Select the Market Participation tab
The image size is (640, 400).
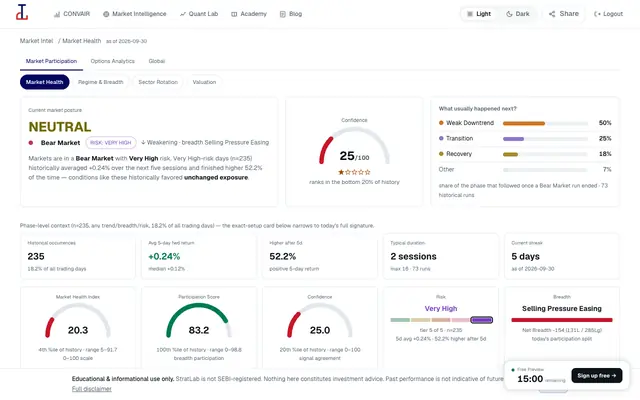pyautogui.click(x=51, y=61)
